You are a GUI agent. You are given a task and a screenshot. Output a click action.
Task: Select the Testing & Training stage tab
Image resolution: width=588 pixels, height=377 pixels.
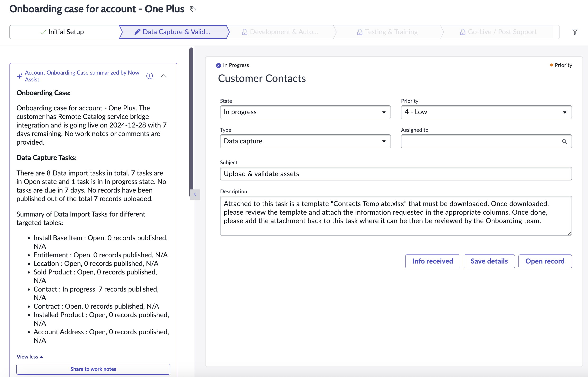pyautogui.click(x=389, y=32)
